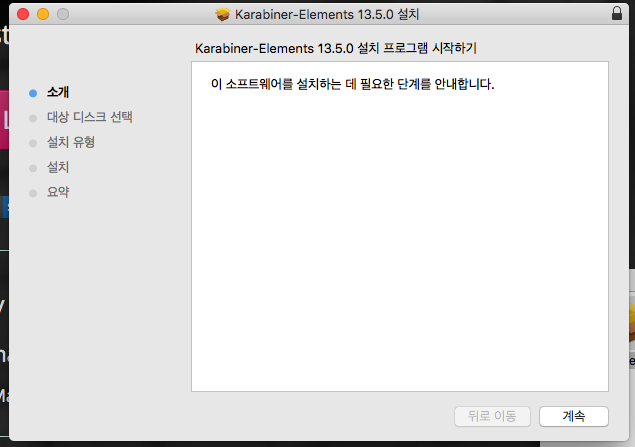Select the 소개 step in the sidebar
This screenshot has width=635, height=447.
58,92
